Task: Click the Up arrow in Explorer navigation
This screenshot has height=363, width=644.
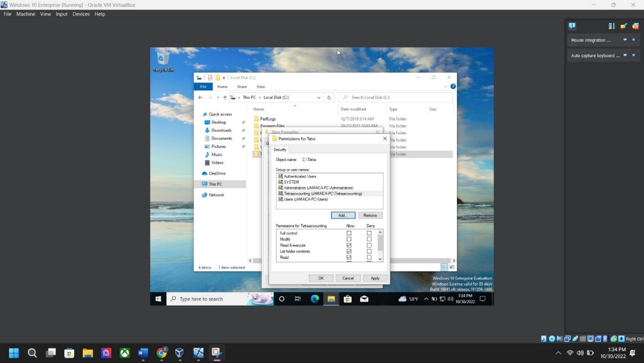Action: pyautogui.click(x=225, y=98)
